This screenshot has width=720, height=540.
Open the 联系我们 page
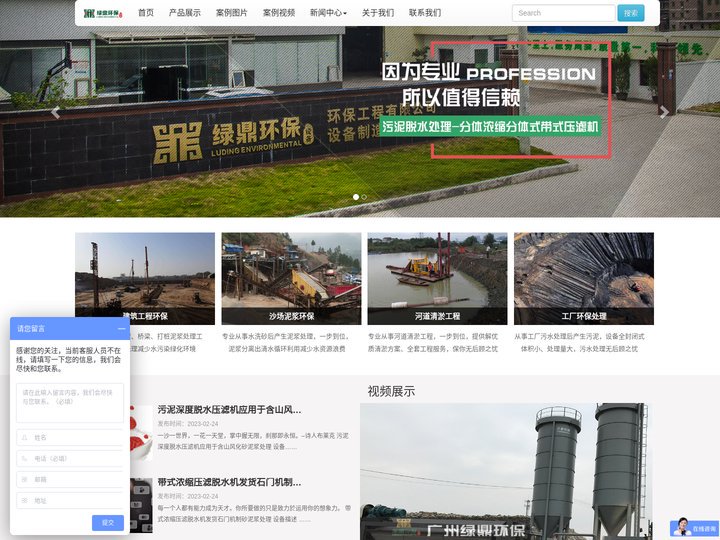point(425,13)
